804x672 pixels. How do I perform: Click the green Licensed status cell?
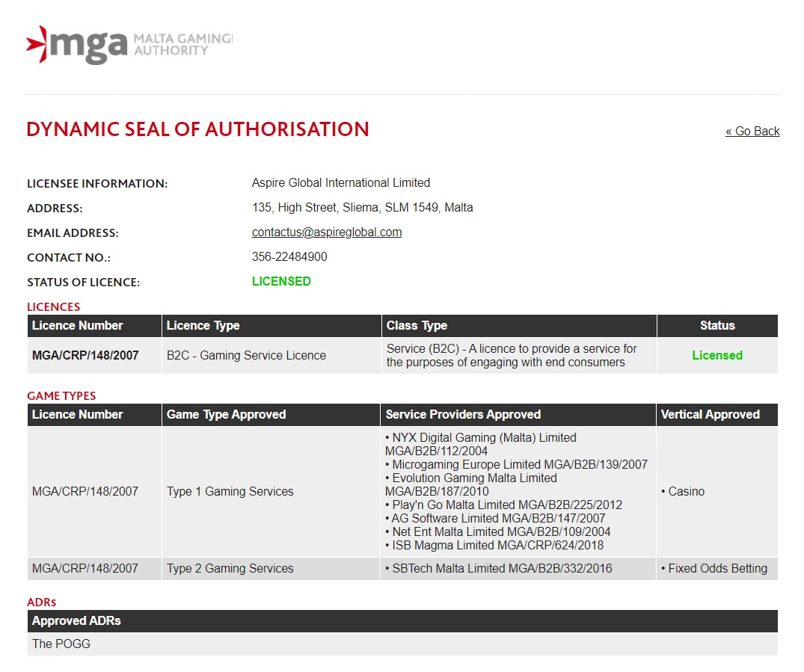(x=717, y=356)
